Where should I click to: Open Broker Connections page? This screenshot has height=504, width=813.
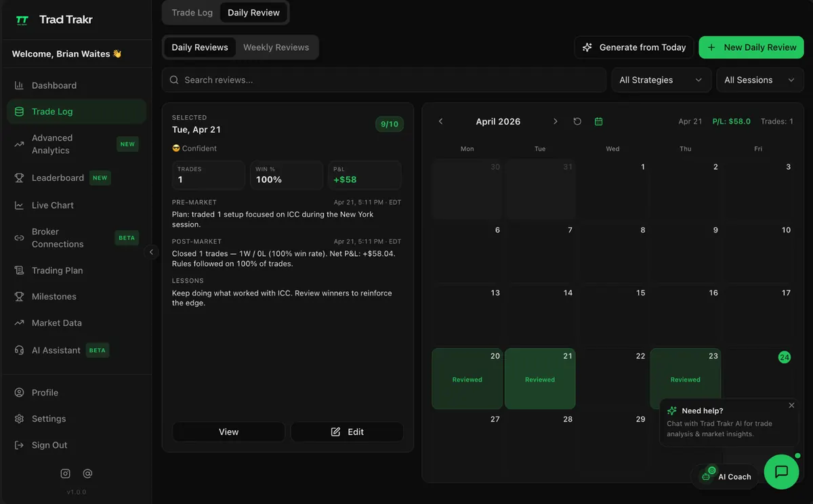pyautogui.click(x=76, y=238)
